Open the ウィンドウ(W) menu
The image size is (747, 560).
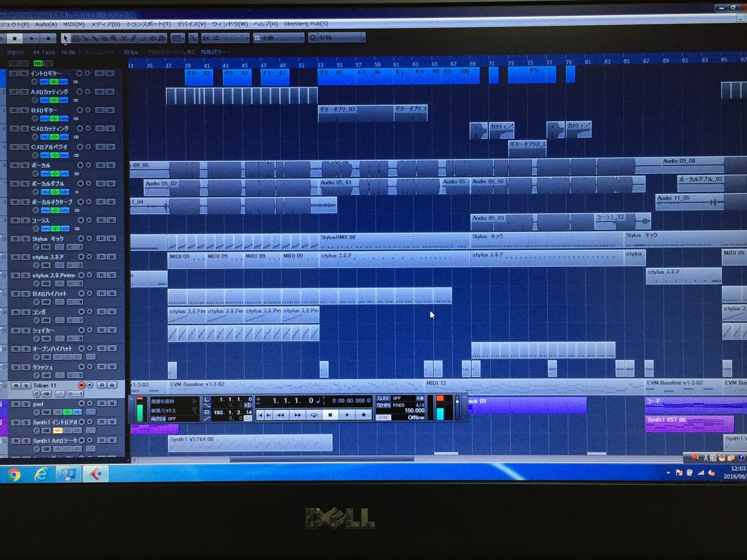click(x=230, y=24)
